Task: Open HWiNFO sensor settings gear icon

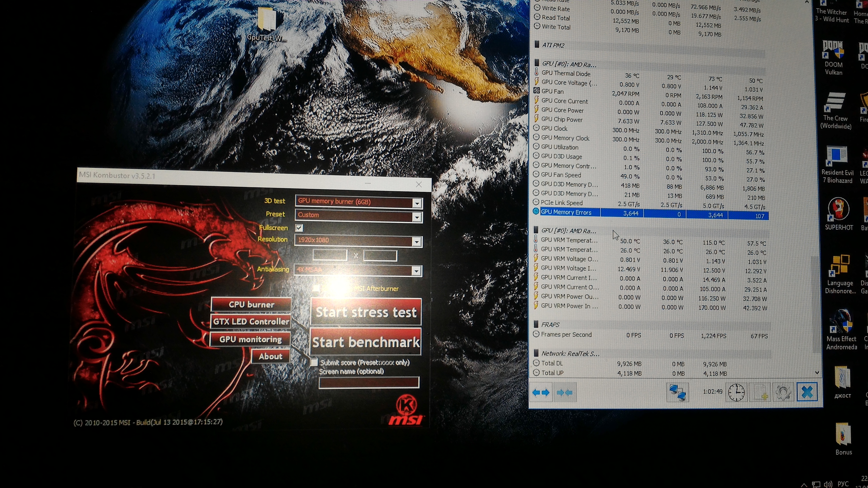Action: click(783, 393)
